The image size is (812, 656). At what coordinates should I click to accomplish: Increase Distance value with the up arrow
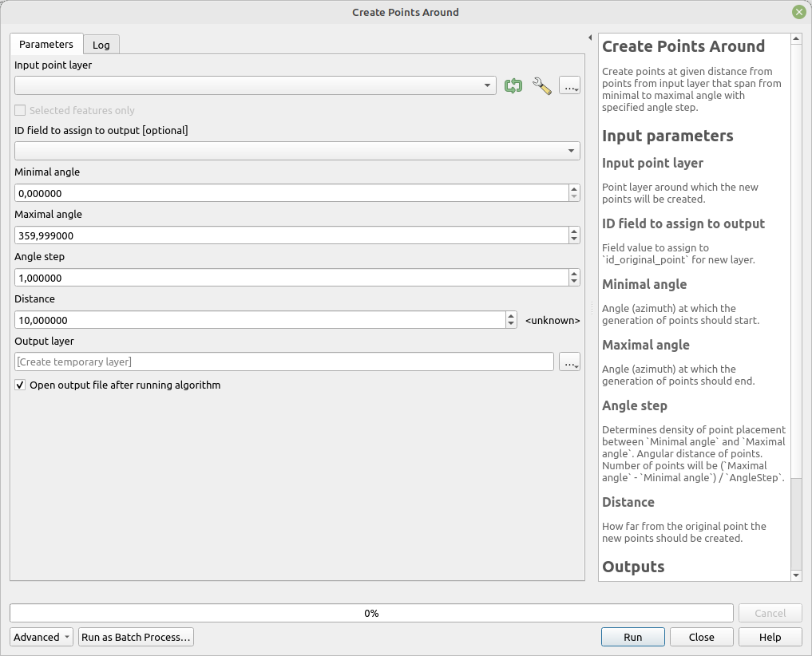[511, 316]
